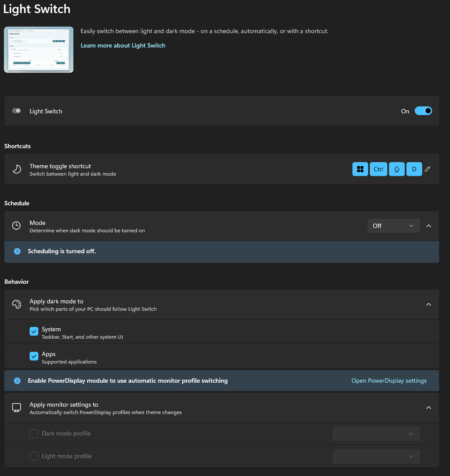Open the Dark mode profile dropdown
This screenshot has width=450, height=476.
(376, 433)
